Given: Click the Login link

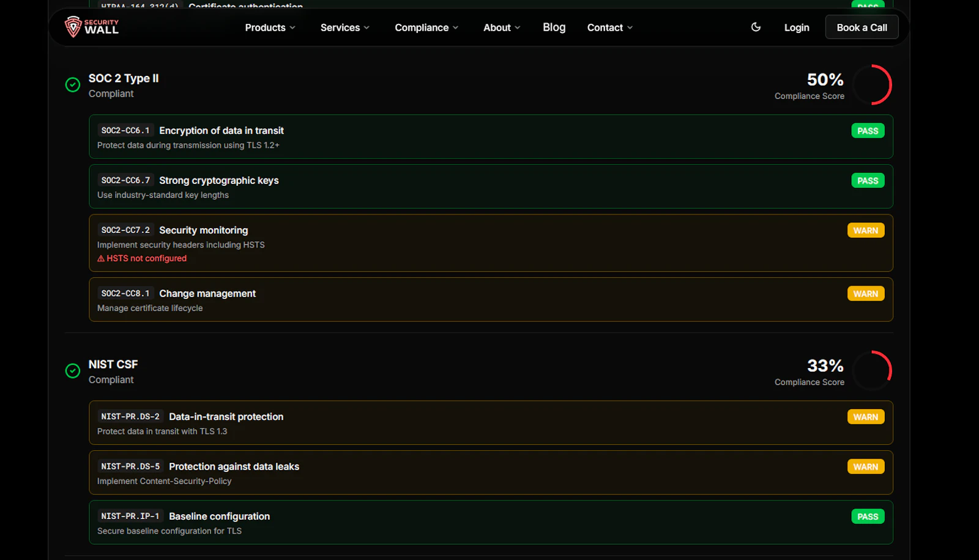Looking at the screenshot, I should pos(797,28).
